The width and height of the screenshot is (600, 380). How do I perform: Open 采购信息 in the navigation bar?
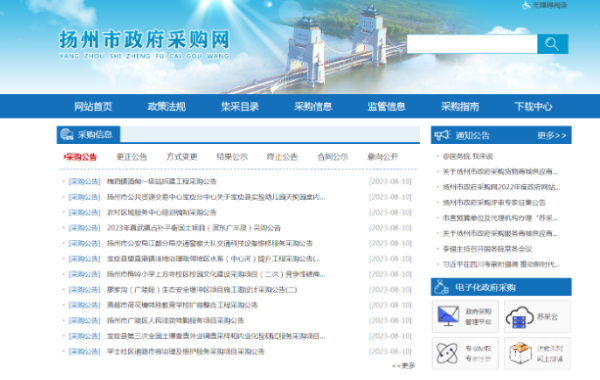click(313, 107)
